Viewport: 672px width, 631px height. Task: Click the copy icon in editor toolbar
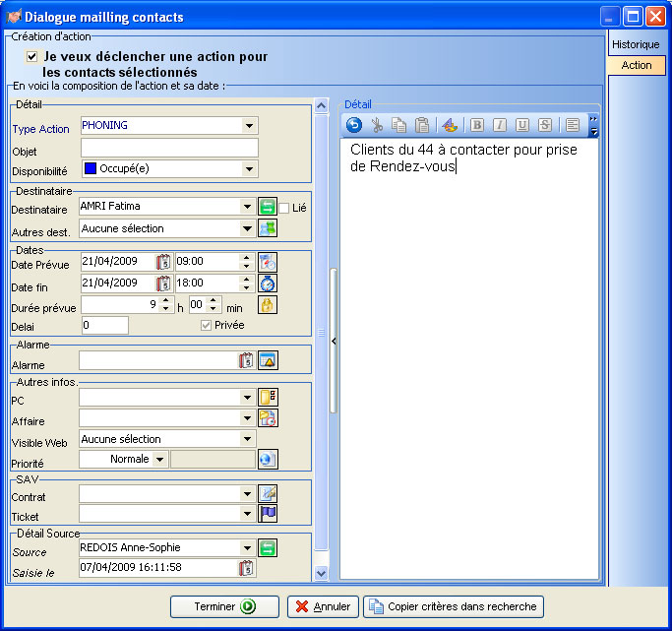(x=399, y=125)
